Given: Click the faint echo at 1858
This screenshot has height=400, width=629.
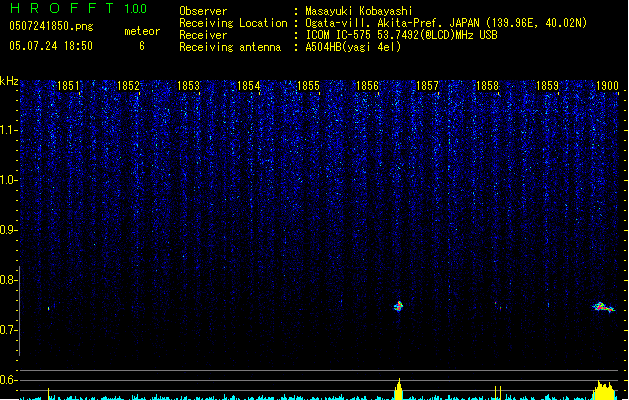Looking at the screenshot, I should click(498, 306).
